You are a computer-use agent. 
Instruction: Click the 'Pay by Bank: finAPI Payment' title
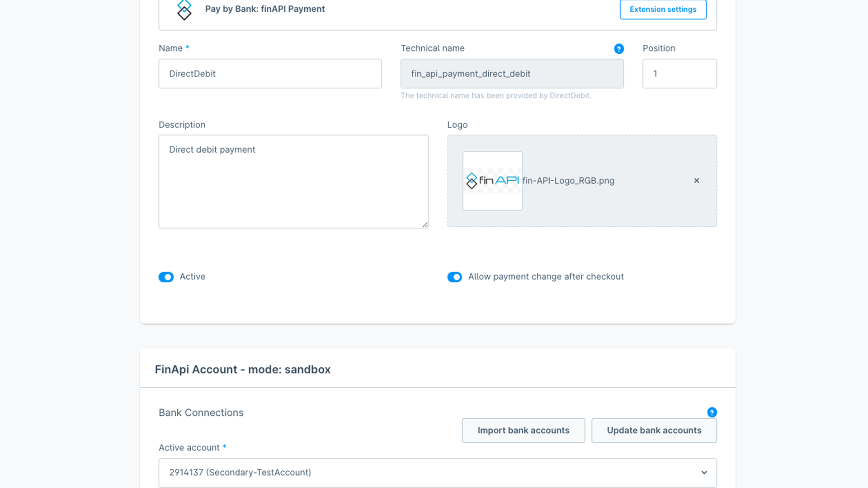[265, 9]
